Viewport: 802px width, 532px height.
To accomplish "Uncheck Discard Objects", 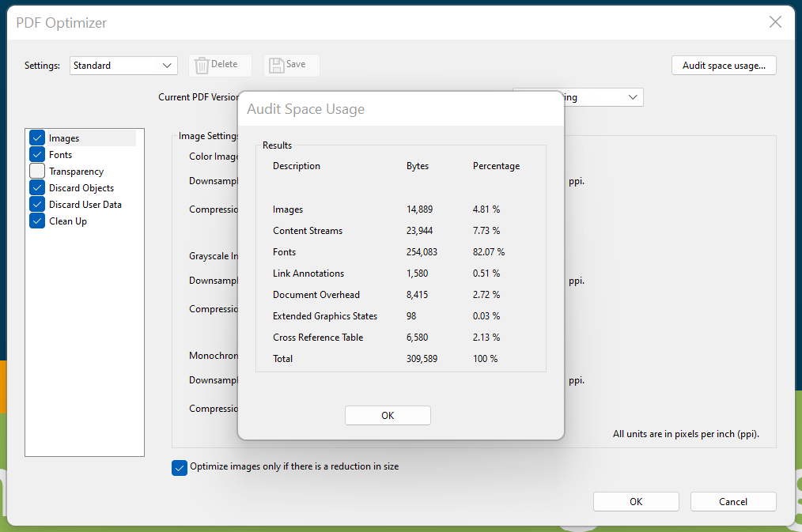I will (x=36, y=187).
